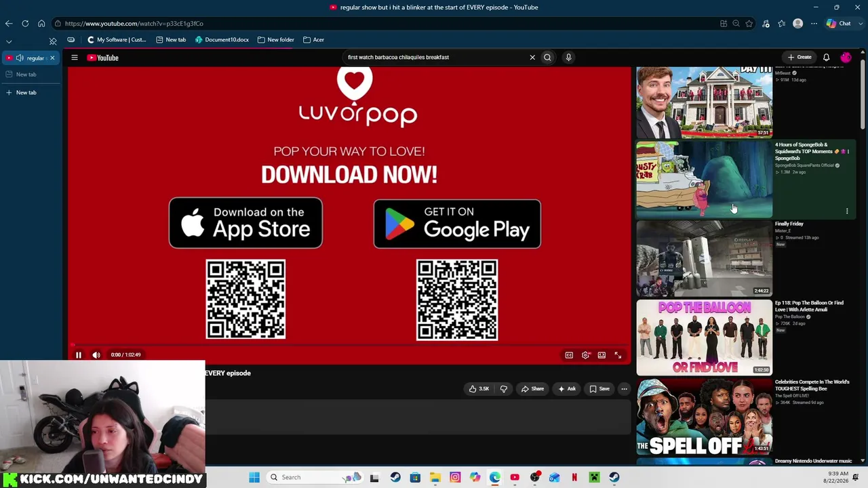
Task: Go to the YouTube home logo
Action: click(x=103, y=58)
